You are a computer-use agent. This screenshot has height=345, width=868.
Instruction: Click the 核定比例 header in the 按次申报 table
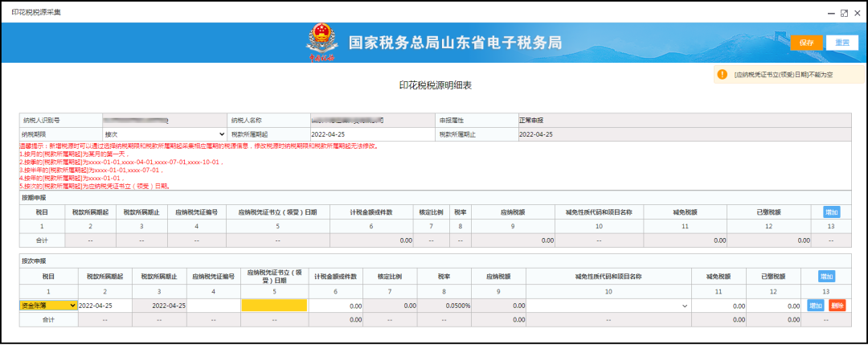tap(391, 276)
